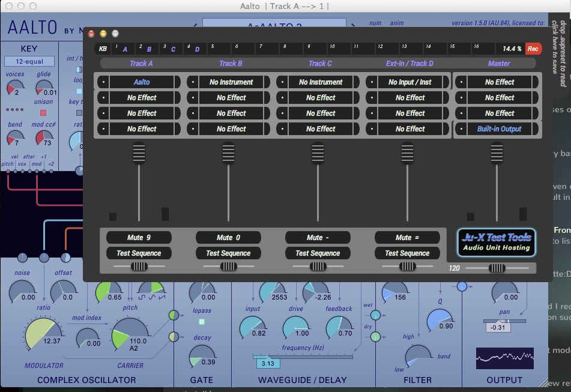This screenshot has width=571, height=392.
Task: Click the filter cutoff knob 156
Action: click(x=394, y=292)
